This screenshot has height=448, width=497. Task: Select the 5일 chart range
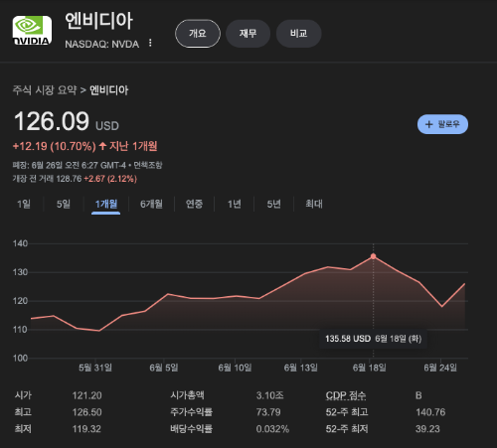point(64,204)
